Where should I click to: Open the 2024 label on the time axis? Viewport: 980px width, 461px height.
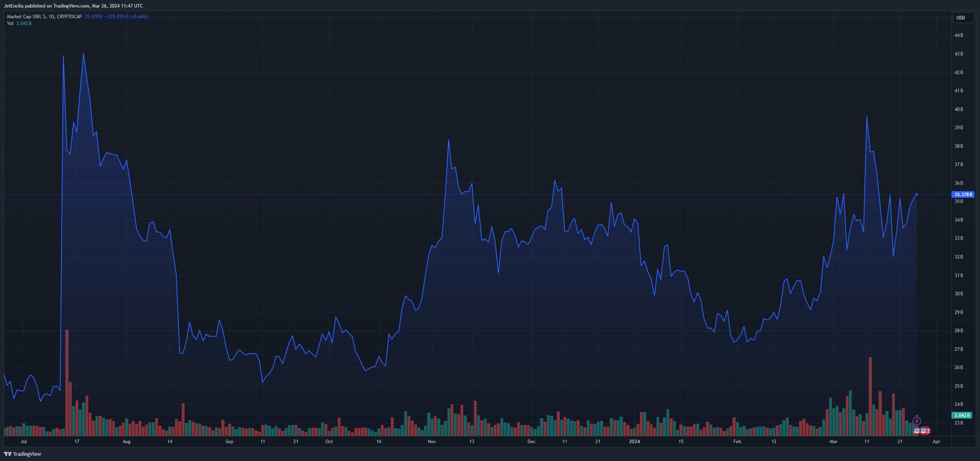pyautogui.click(x=635, y=441)
